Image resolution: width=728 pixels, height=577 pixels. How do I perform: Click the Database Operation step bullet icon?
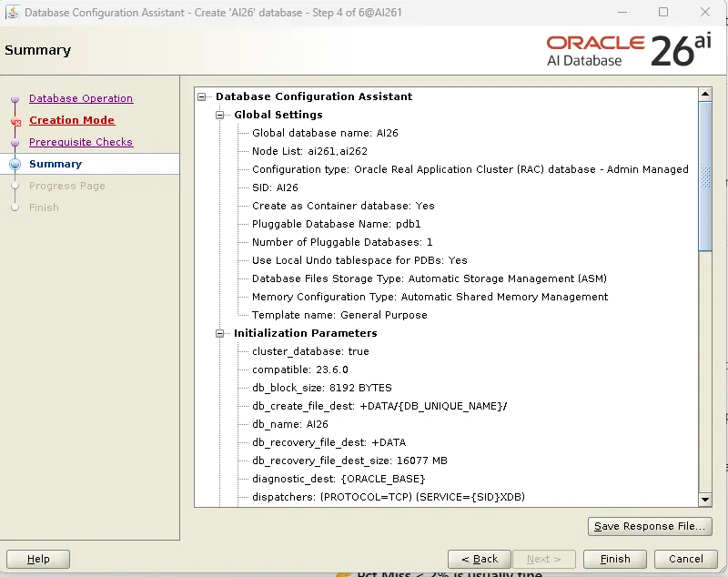(15, 99)
